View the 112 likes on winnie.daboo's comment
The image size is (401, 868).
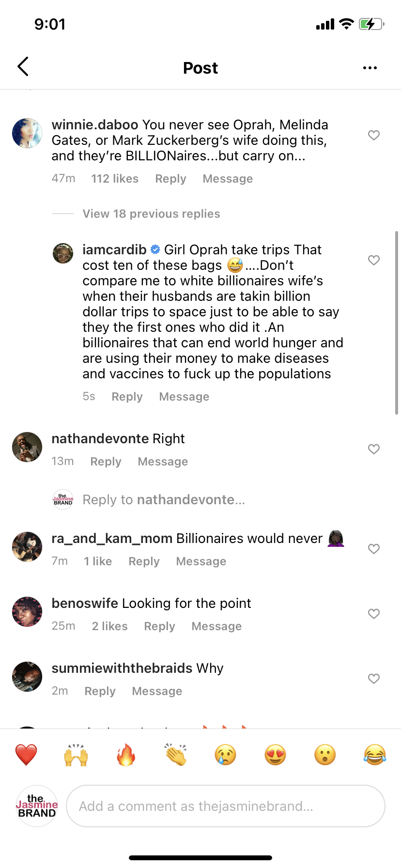115,179
